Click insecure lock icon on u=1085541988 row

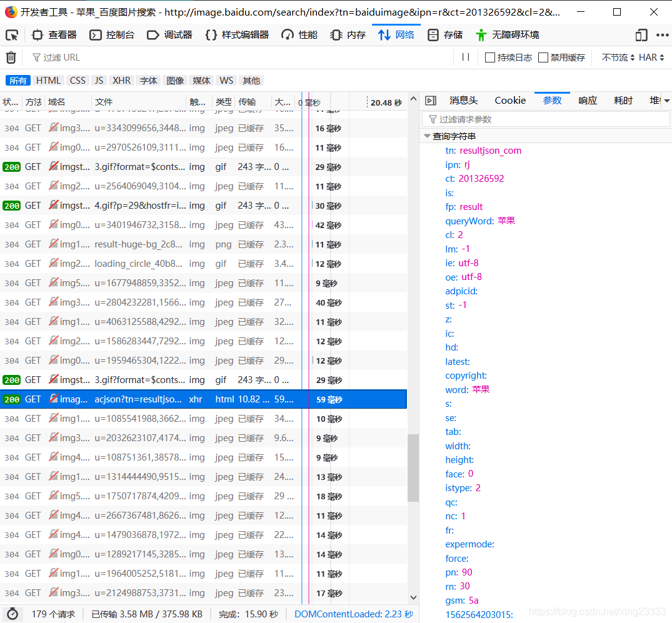(x=53, y=418)
